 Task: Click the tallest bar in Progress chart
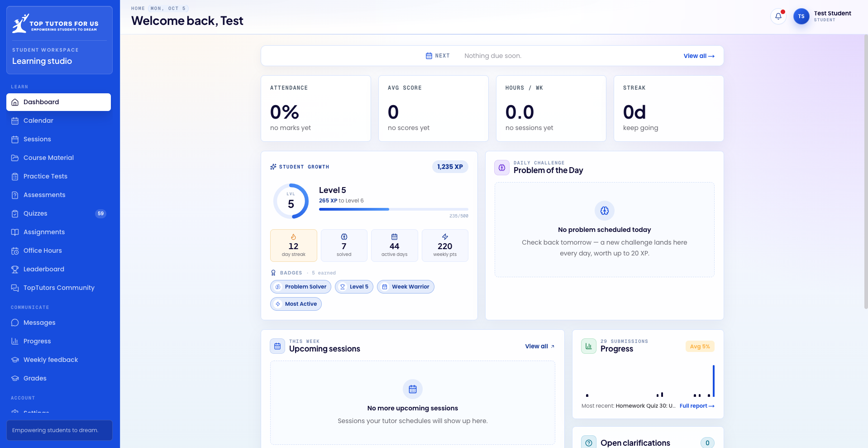(714, 381)
